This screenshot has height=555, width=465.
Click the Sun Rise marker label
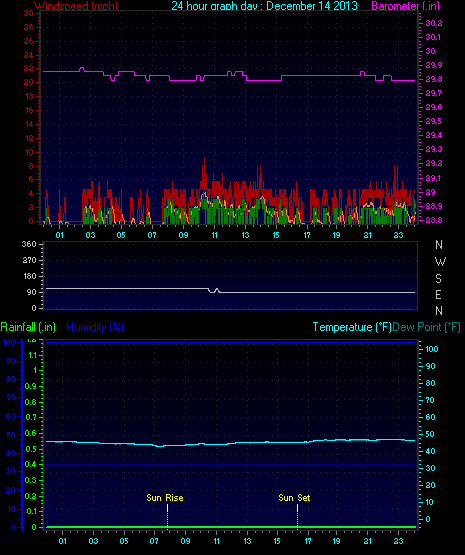(x=165, y=498)
